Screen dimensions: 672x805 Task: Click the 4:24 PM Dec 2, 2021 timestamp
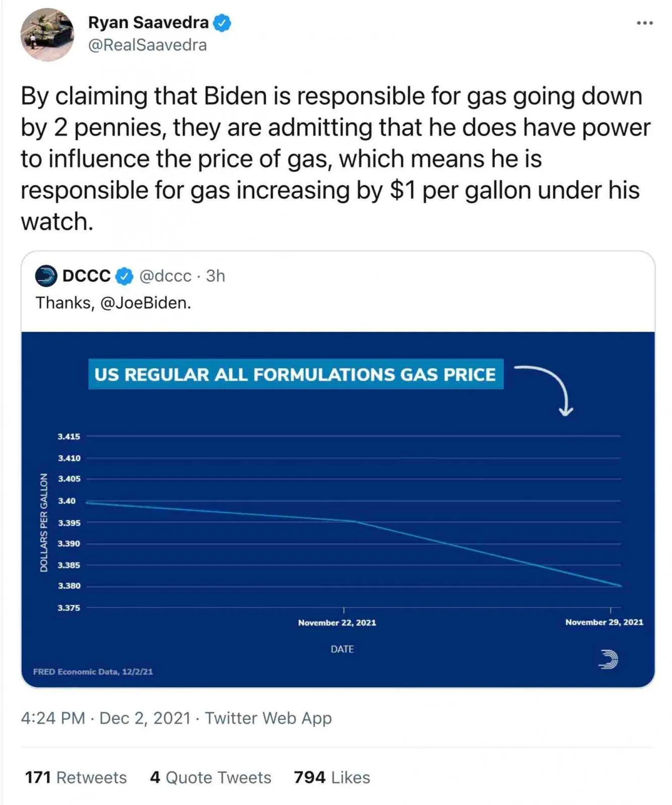(106, 718)
